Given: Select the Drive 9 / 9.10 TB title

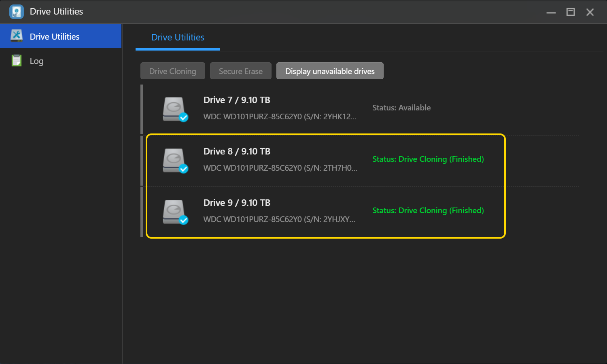Looking at the screenshot, I should (x=237, y=203).
